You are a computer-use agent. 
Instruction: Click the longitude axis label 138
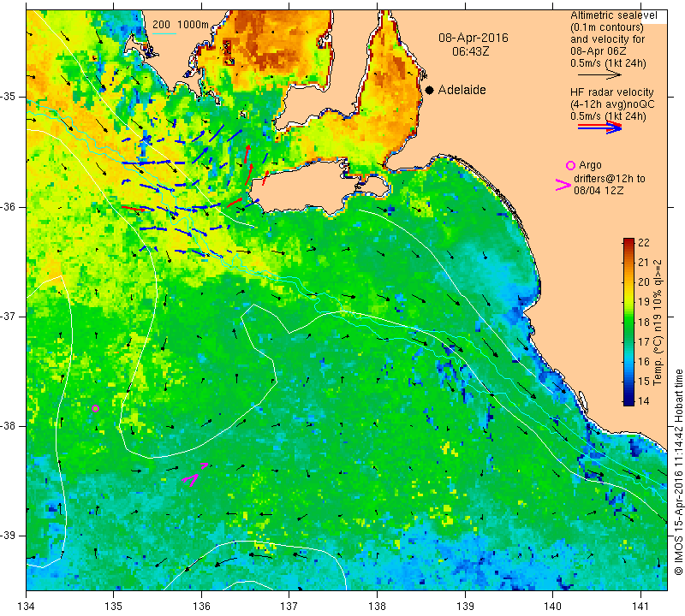[x=377, y=606]
